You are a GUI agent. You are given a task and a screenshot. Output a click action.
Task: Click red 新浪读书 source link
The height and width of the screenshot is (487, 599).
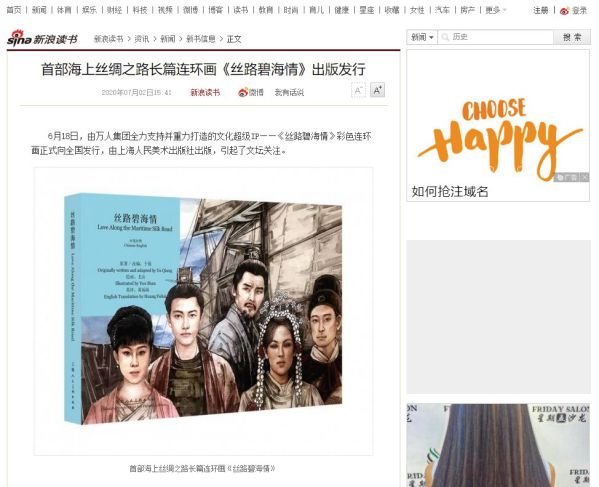(x=205, y=92)
